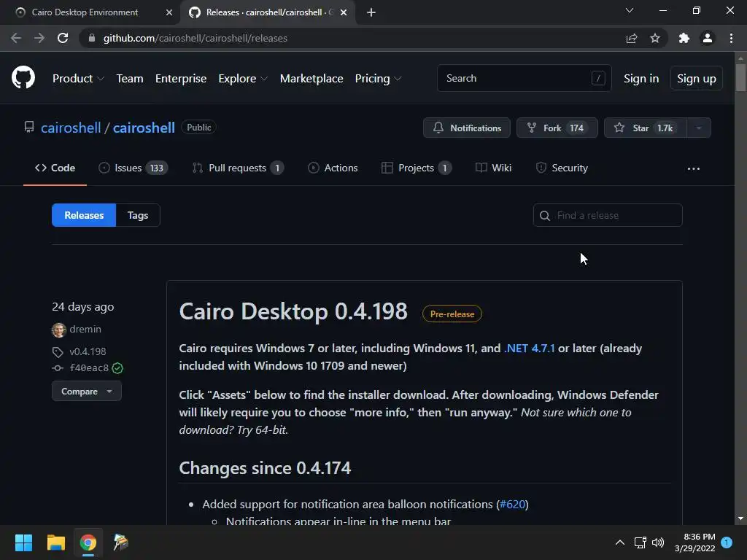Open notification center badge

[727, 542]
